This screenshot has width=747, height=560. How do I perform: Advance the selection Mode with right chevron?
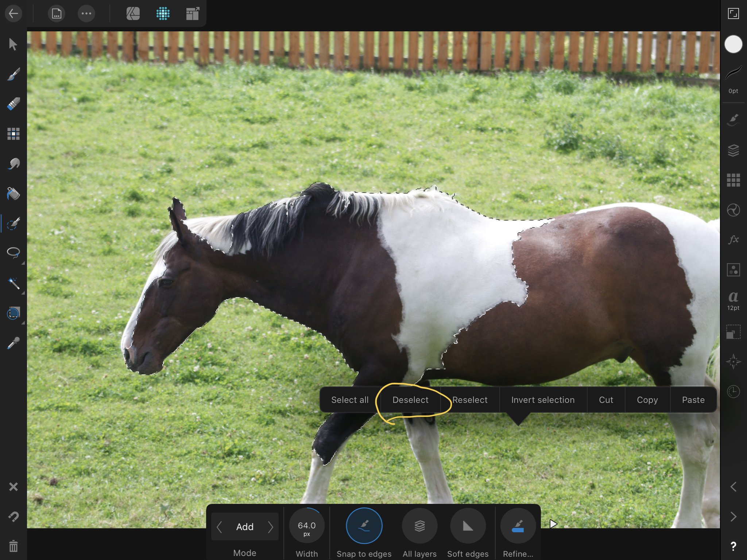pyautogui.click(x=271, y=526)
